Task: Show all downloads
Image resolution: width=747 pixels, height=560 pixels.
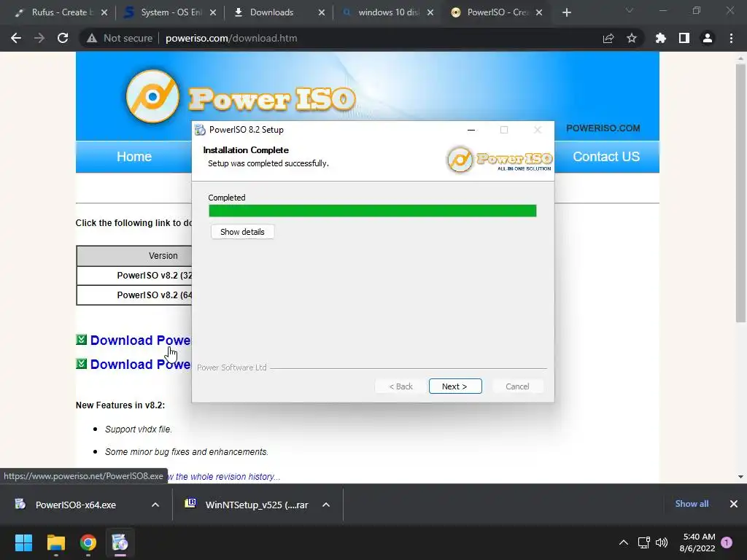Action: 692,504
